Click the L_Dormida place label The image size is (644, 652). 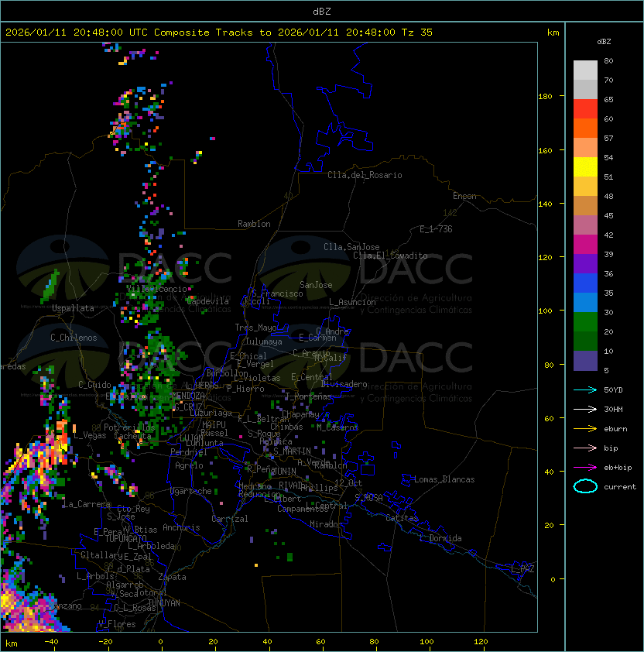[440, 538]
